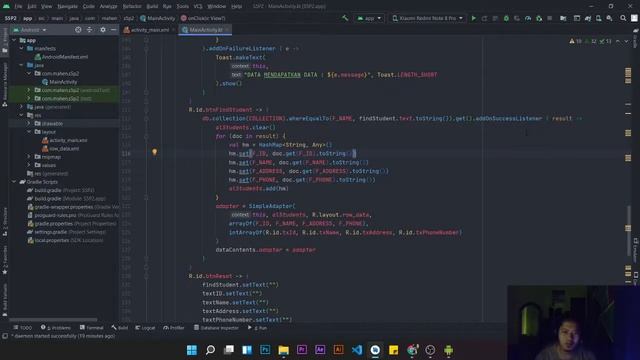Open the Profiler tool window
This screenshot has height=360, width=640.
tap(173, 328)
